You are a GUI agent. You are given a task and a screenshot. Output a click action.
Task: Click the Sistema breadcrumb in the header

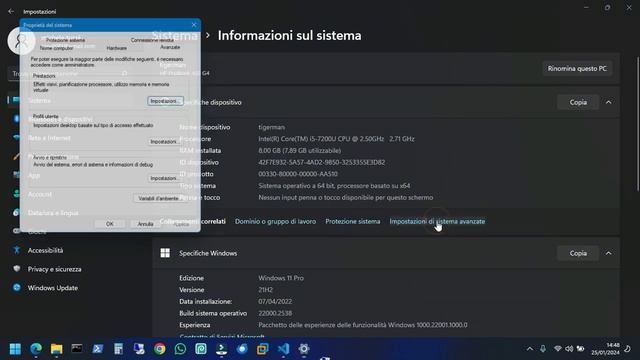click(x=175, y=36)
